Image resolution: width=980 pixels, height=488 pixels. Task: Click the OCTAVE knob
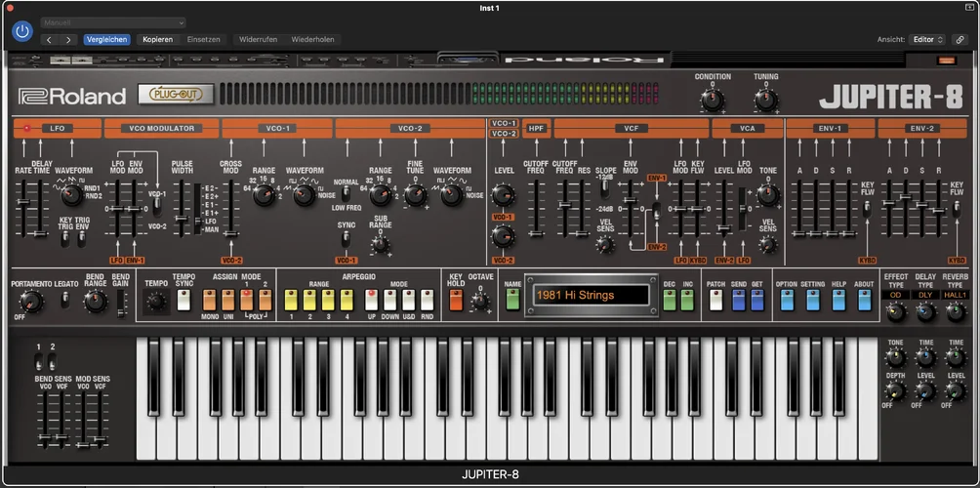click(479, 301)
